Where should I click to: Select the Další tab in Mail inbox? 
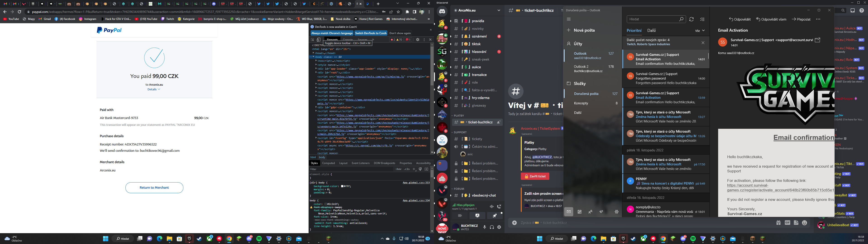click(x=651, y=31)
